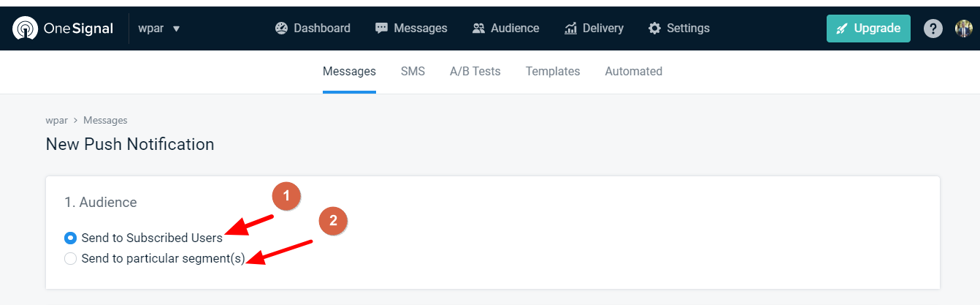Go to the Templates tab
The height and width of the screenshot is (305, 980).
click(552, 72)
